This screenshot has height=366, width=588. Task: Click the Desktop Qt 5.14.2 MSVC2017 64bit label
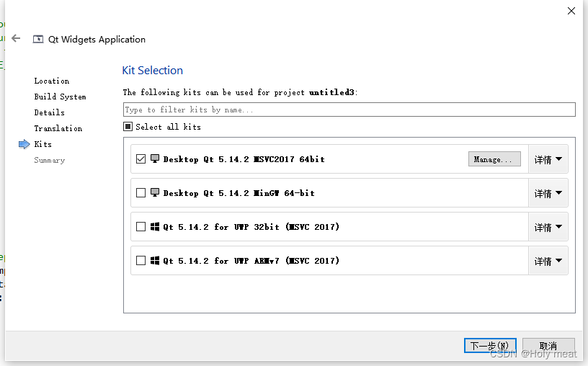point(244,159)
